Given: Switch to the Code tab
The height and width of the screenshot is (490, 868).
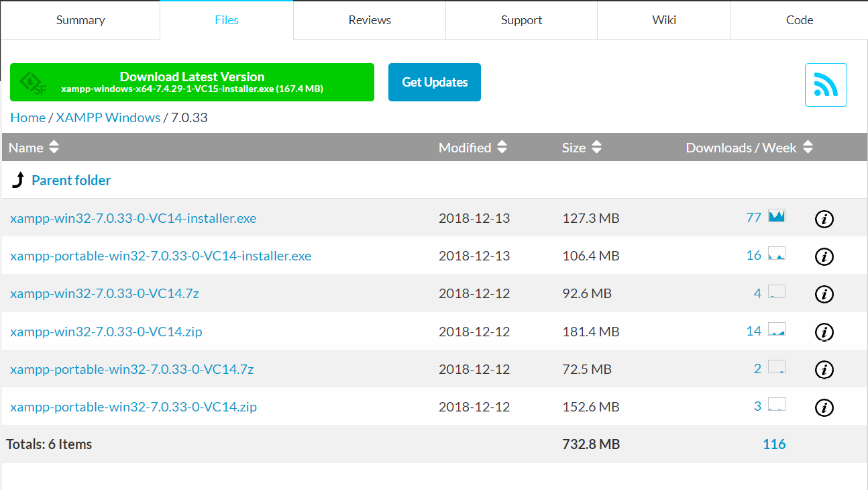Looking at the screenshot, I should pos(800,20).
